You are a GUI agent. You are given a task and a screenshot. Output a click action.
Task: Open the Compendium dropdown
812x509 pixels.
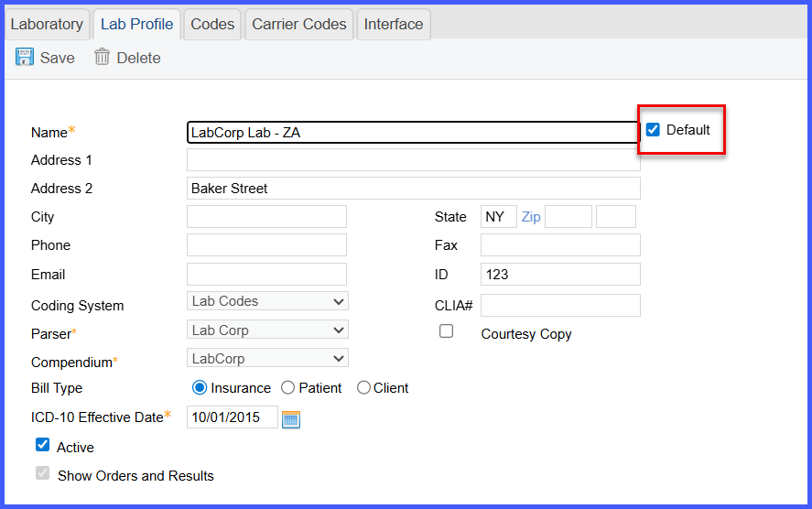(x=267, y=358)
